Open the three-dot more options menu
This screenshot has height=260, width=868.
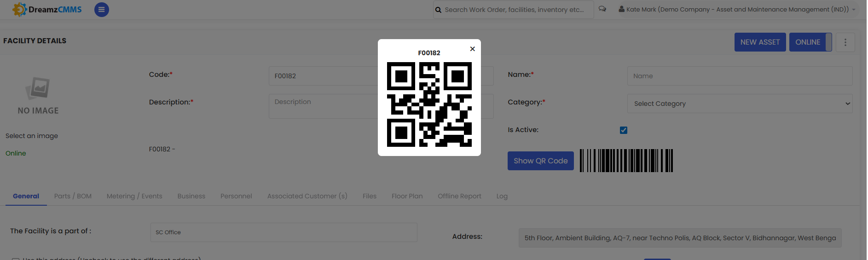pos(845,42)
